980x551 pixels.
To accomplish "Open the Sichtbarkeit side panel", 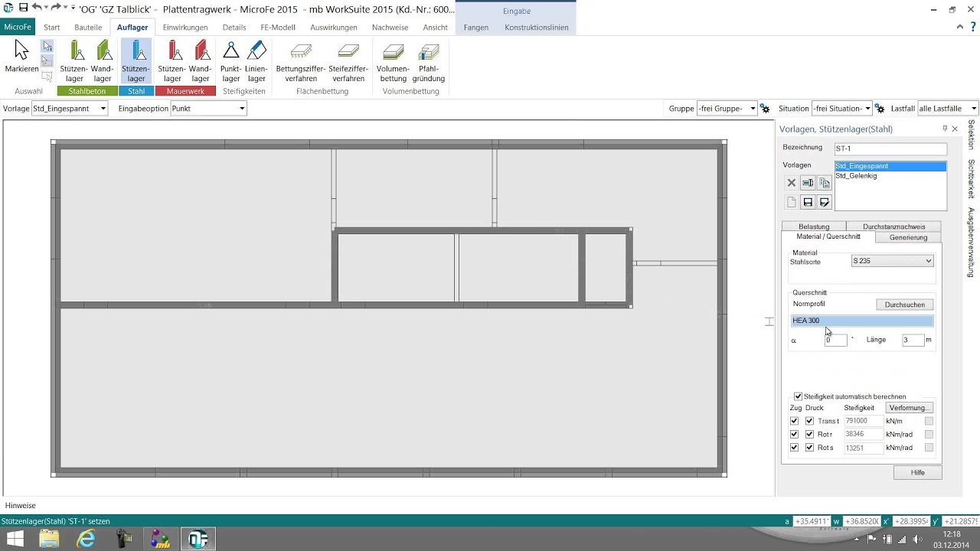I will pyautogui.click(x=971, y=178).
